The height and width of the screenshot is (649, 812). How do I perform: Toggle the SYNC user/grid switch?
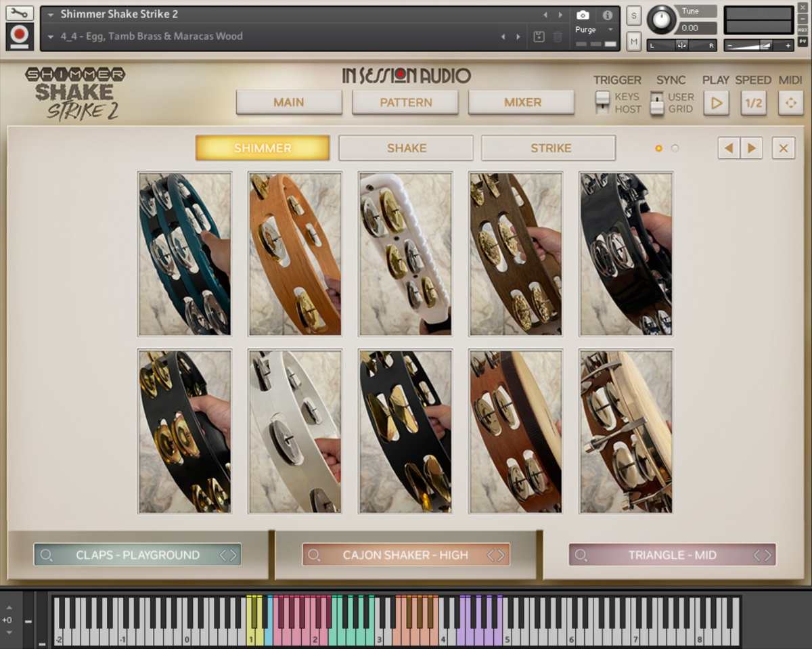[656, 102]
